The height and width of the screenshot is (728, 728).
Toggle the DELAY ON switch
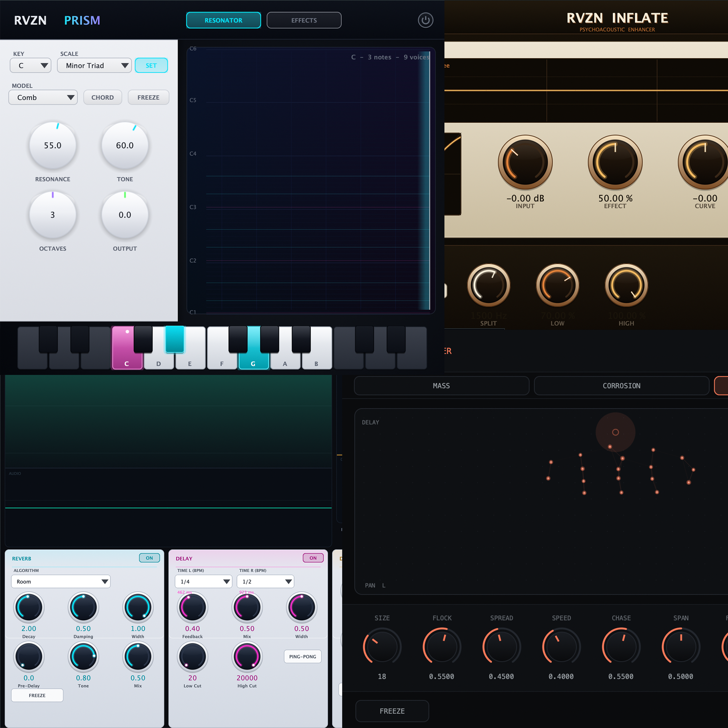coord(313,558)
